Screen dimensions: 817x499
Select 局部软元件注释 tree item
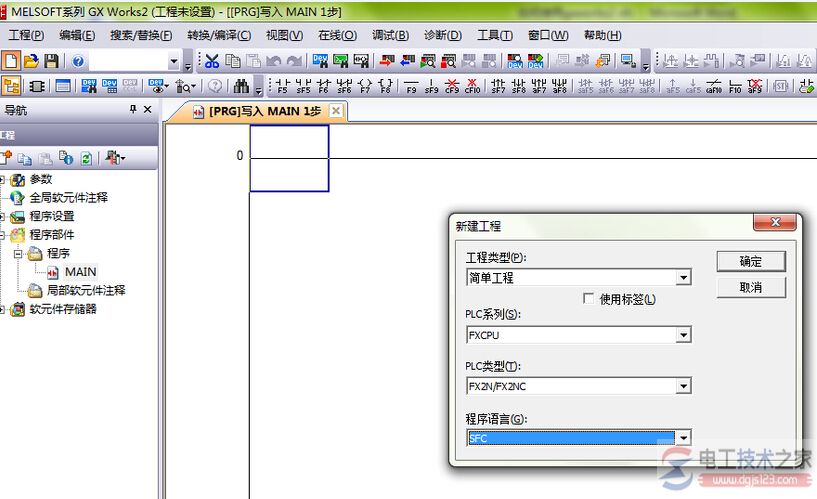[86, 290]
